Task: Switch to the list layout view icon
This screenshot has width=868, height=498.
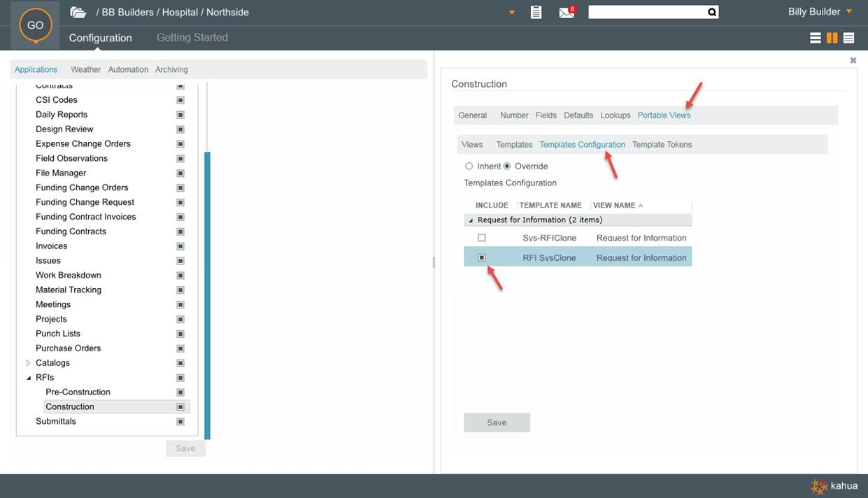Action: (x=816, y=38)
